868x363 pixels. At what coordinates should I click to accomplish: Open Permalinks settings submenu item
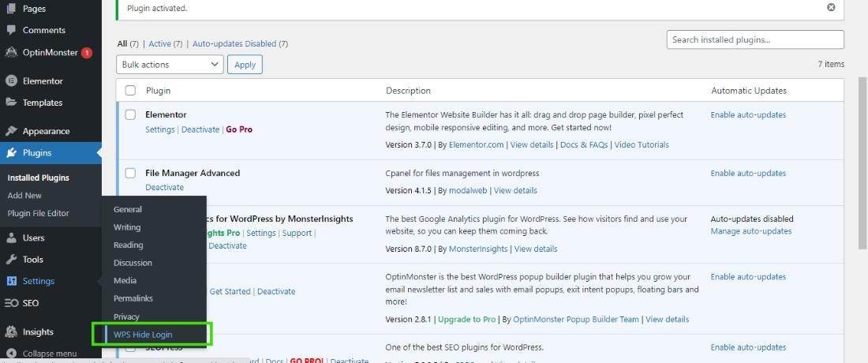pyautogui.click(x=133, y=298)
